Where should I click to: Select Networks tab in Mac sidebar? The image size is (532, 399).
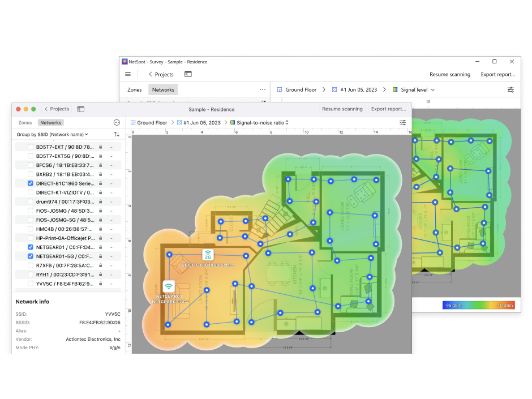pyautogui.click(x=50, y=122)
